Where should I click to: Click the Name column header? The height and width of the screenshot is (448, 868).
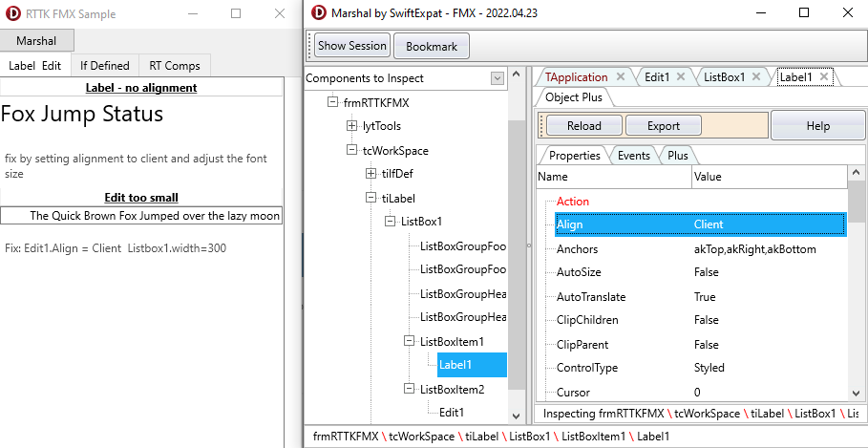click(614, 178)
